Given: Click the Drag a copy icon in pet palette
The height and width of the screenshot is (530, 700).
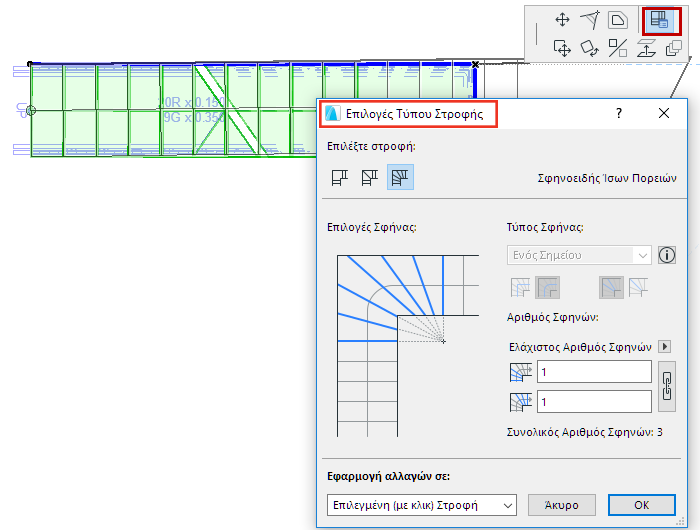Looking at the screenshot, I should (x=562, y=48).
